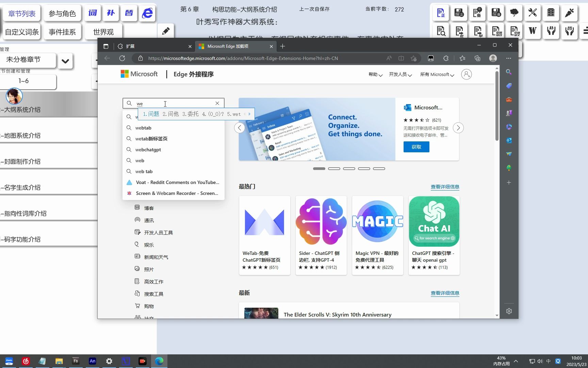Open Edge from the Windows taskbar
Viewport: 588px width, 368px height.
tap(159, 361)
